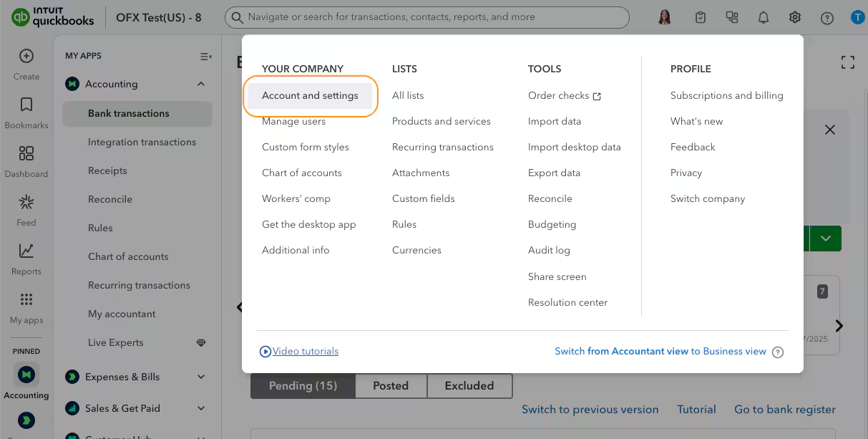
Task: Switch to the Excluded tab
Action: coord(469,385)
